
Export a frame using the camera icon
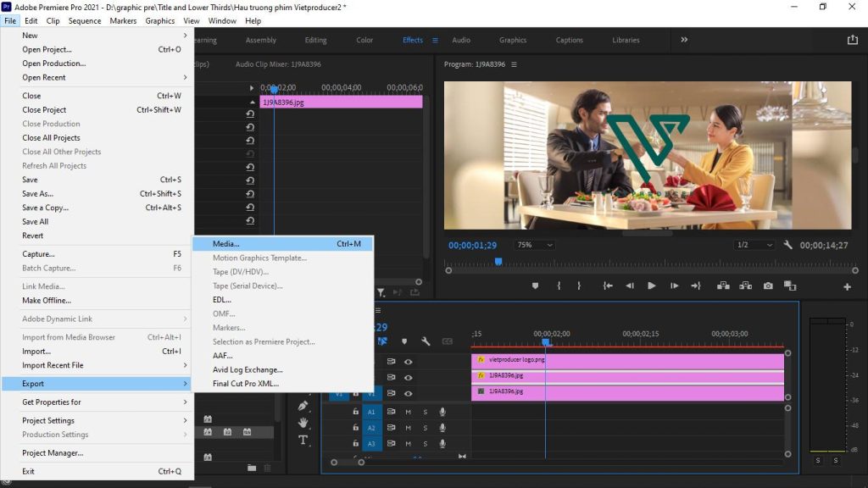point(768,286)
